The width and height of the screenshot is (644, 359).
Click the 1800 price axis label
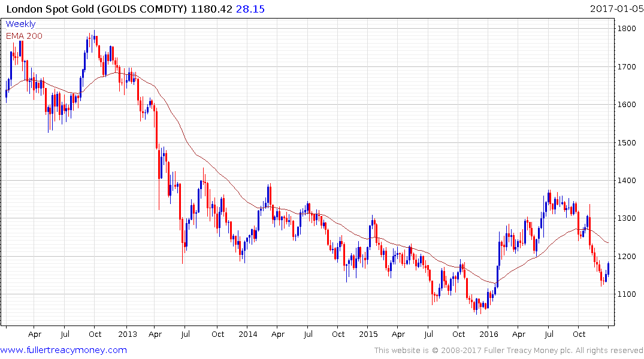click(627, 29)
